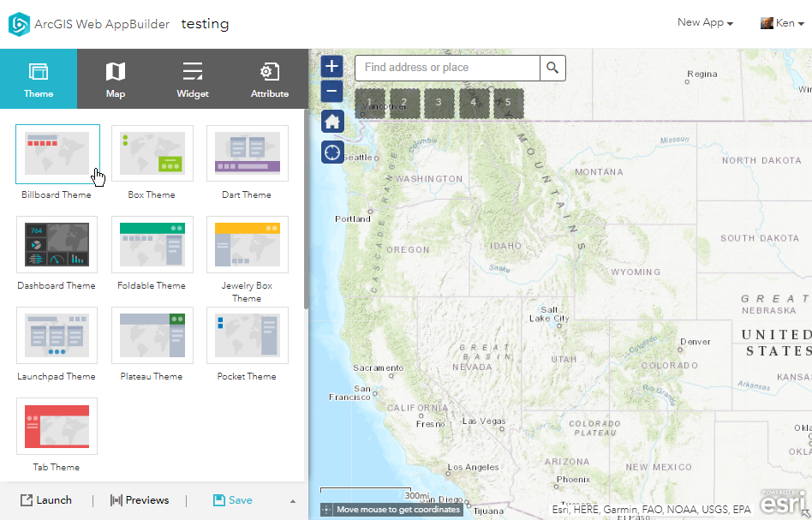Click the esri logo on the map

point(784,501)
